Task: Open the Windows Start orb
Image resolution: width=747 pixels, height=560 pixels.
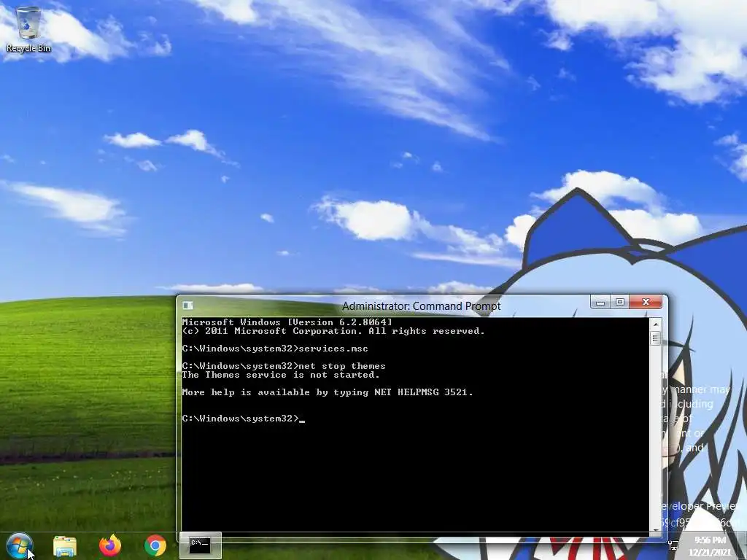Action: point(20,545)
